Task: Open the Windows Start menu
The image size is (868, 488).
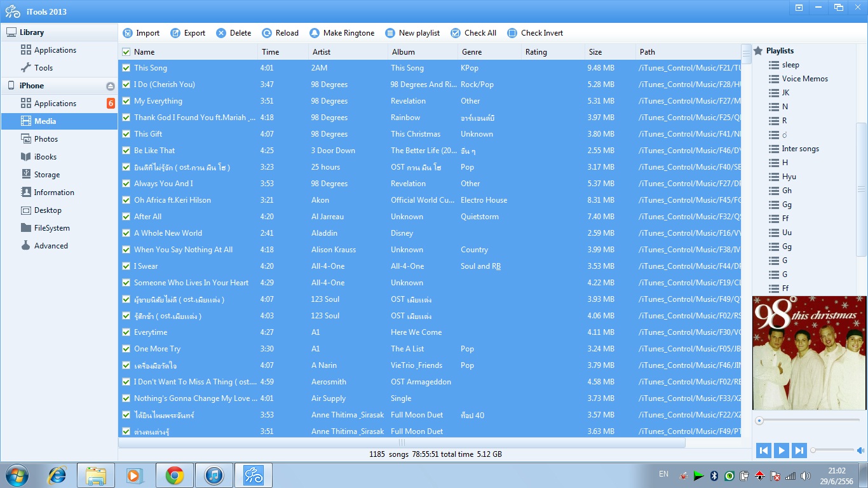Action: pyautogui.click(x=17, y=475)
